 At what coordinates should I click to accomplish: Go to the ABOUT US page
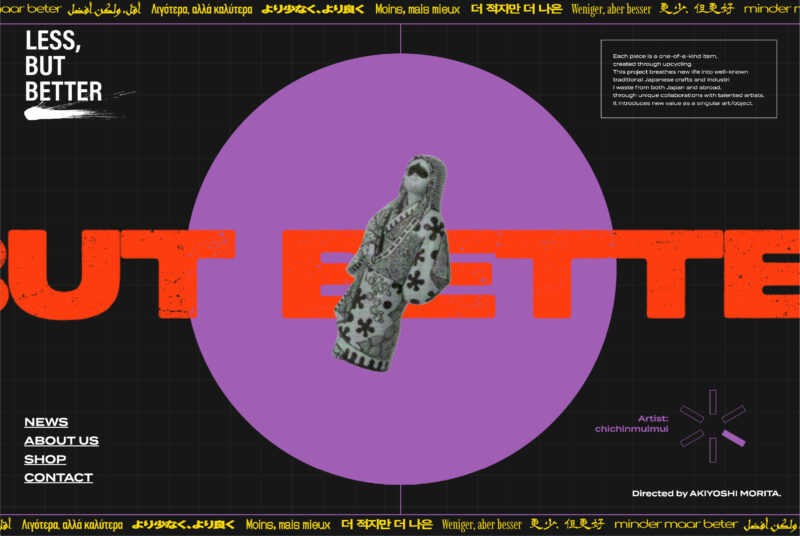point(61,441)
